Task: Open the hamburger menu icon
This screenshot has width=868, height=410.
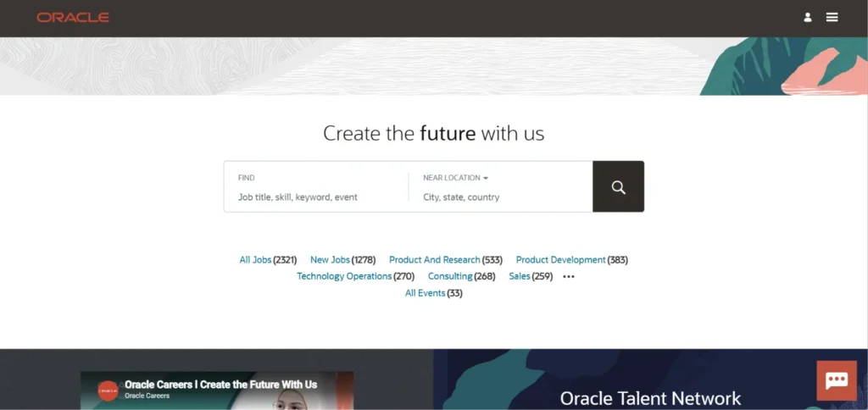Action: pyautogui.click(x=832, y=17)
